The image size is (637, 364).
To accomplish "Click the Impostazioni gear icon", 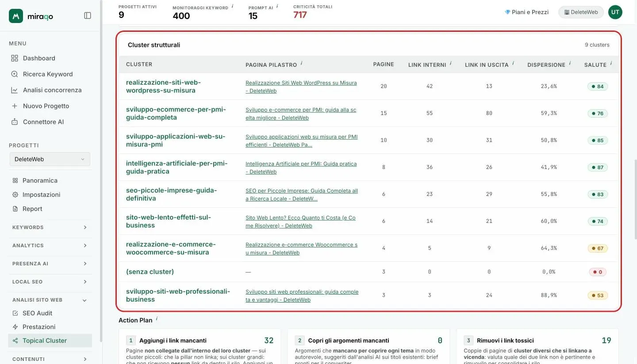I will pyautogui.click(x=15, y=195).
